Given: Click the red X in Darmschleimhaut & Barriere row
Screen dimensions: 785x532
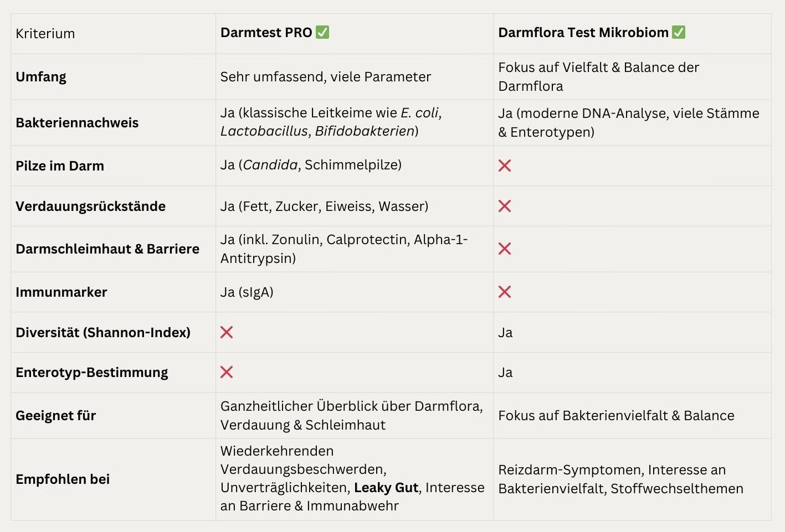Looking at the screenshot, I should pyautogui.click(x=505, y=249).
